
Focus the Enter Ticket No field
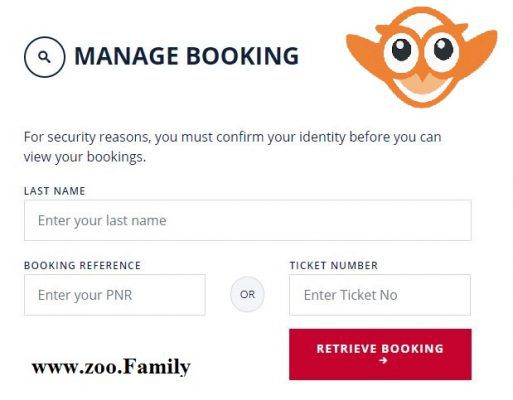[x=380, y=295]
